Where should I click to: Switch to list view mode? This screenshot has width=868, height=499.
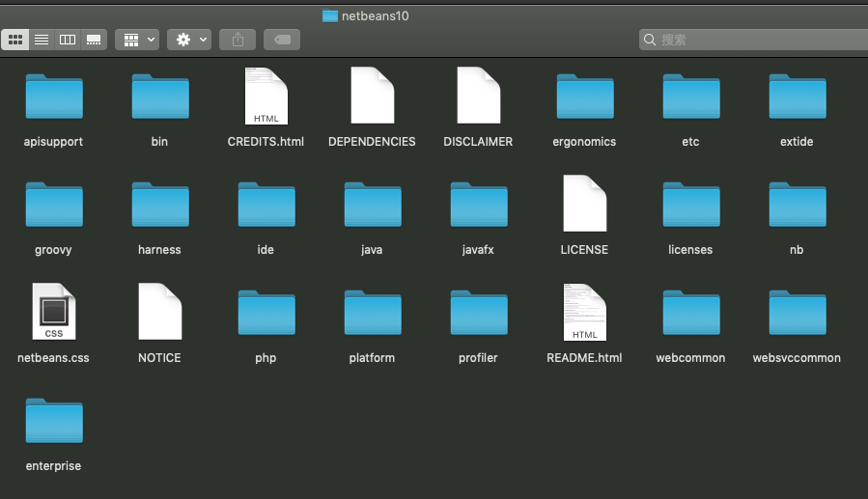pyautogui.click(x=42, y=40)
